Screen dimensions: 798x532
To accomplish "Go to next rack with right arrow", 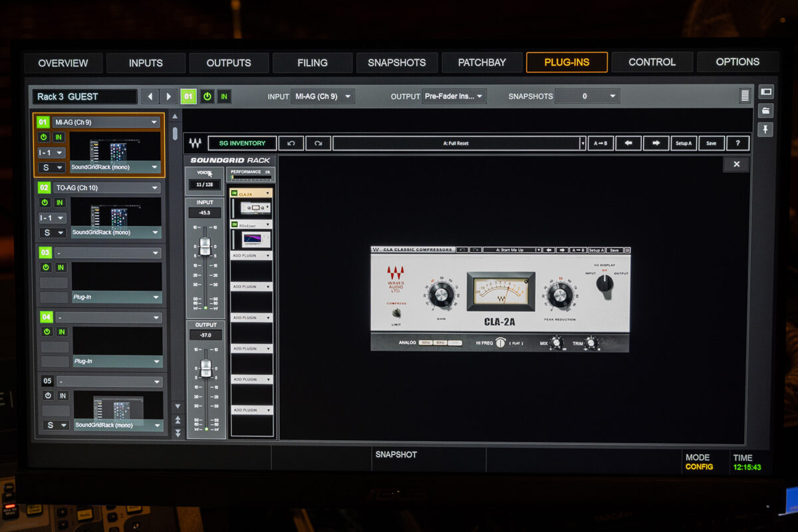I will [x=169, y=96].
